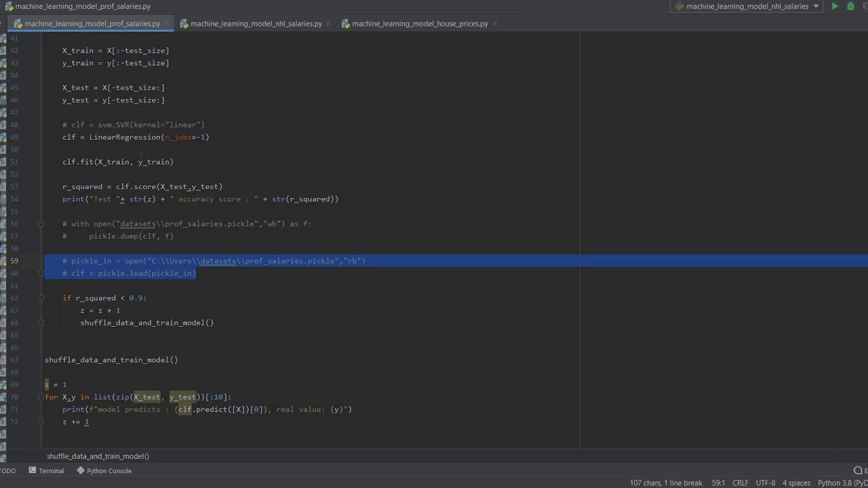The image size is (868, 488).
Task: Click the Python icon on the nhl_salaries tab
Action: pyautogui.click(x=184, y=24)
